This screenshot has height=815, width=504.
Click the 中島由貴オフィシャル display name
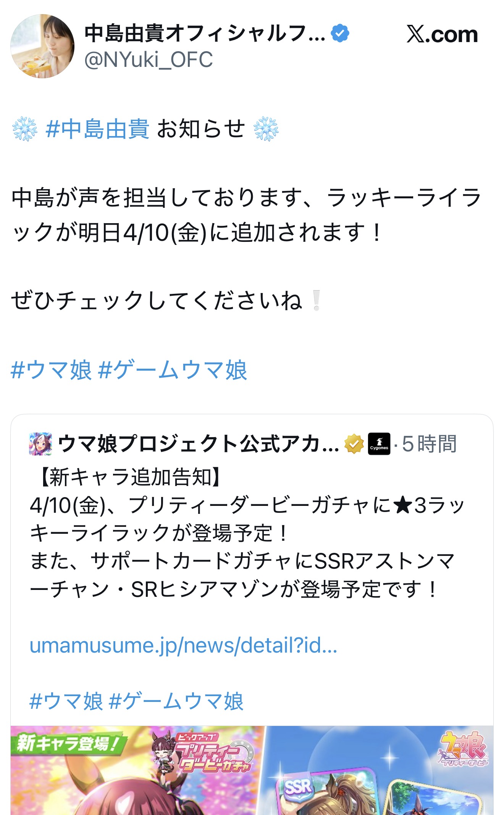[x=204, y=33]
